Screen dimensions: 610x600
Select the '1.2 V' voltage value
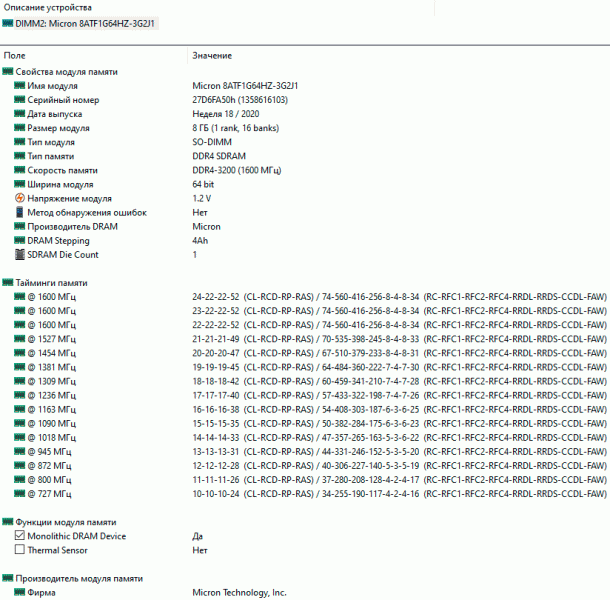202,198
